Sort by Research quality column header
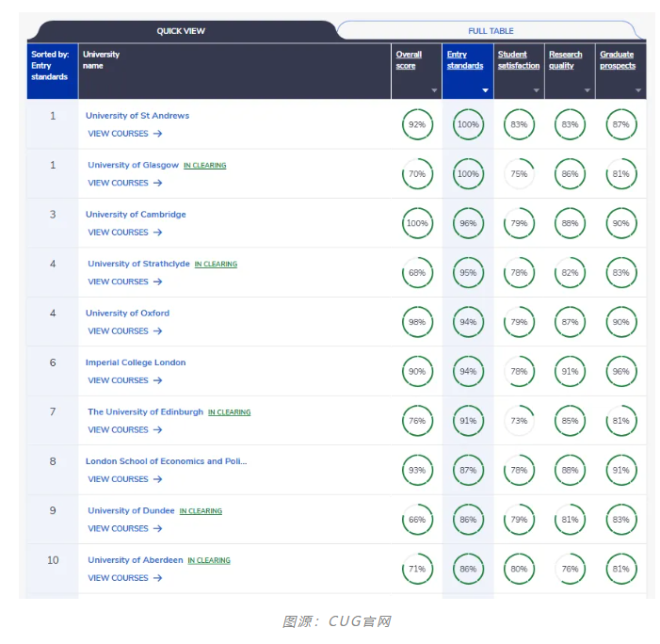Screen dimensions: 660x644 coord(565,59)
